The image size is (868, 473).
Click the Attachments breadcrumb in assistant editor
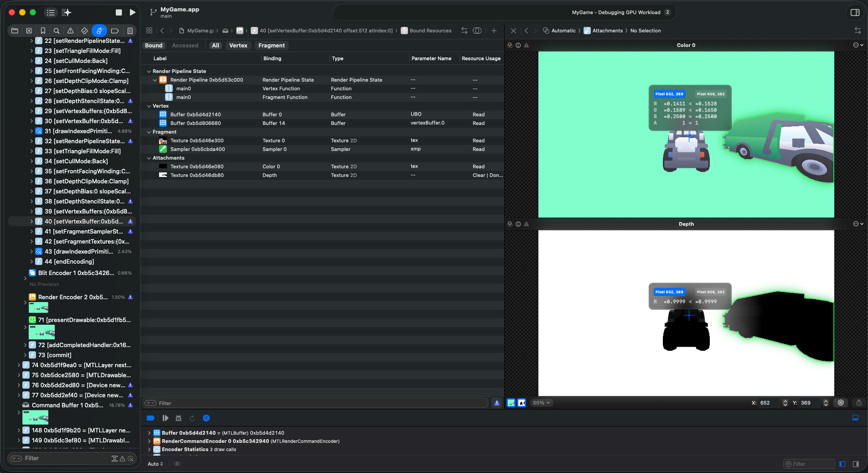(607, 31)
